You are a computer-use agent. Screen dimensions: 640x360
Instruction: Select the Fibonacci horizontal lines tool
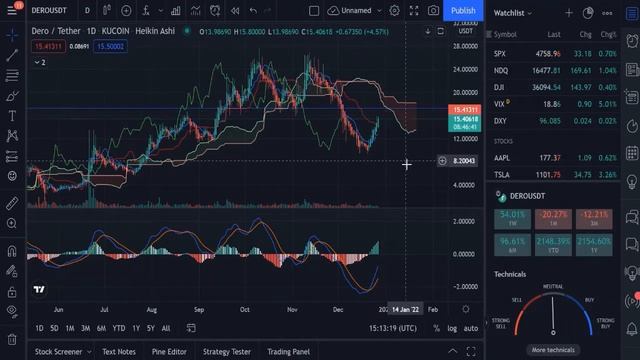coord(12,76)
